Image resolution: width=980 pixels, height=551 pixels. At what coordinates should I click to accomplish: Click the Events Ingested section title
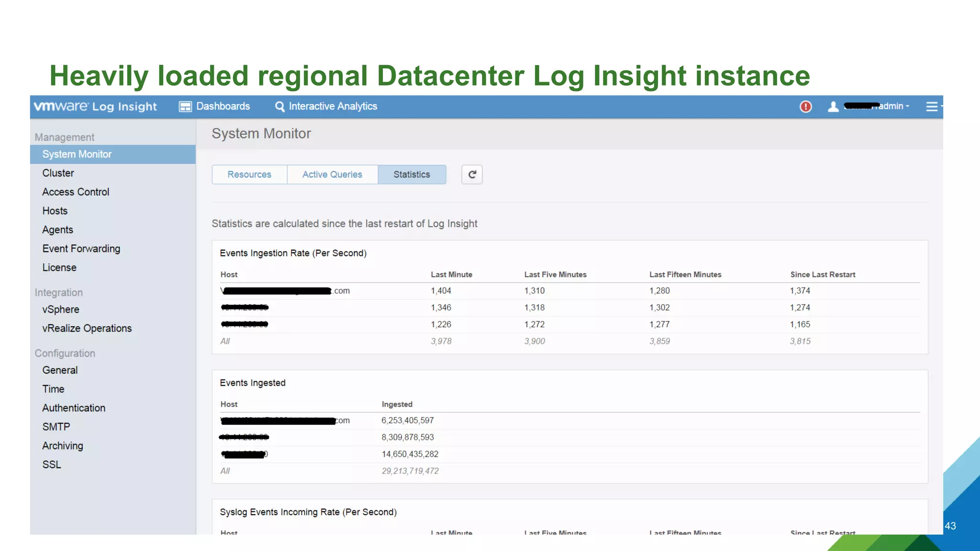pyautogui.click(x=253, y=383)
